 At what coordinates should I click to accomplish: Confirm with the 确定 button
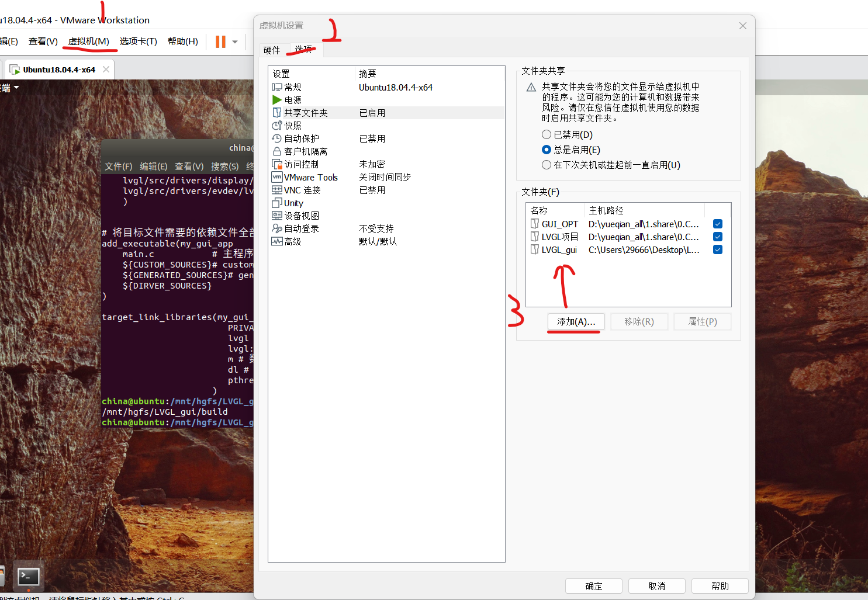[594, 586]
